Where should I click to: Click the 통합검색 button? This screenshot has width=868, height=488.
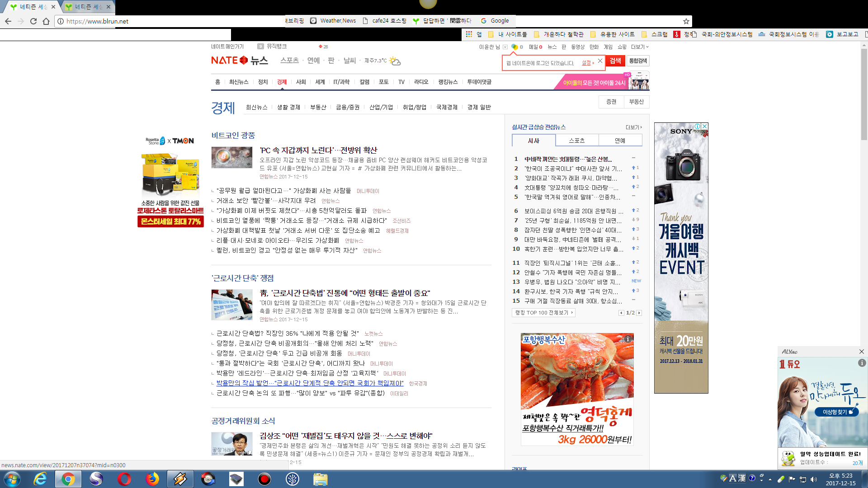click(x=638, y=61)
